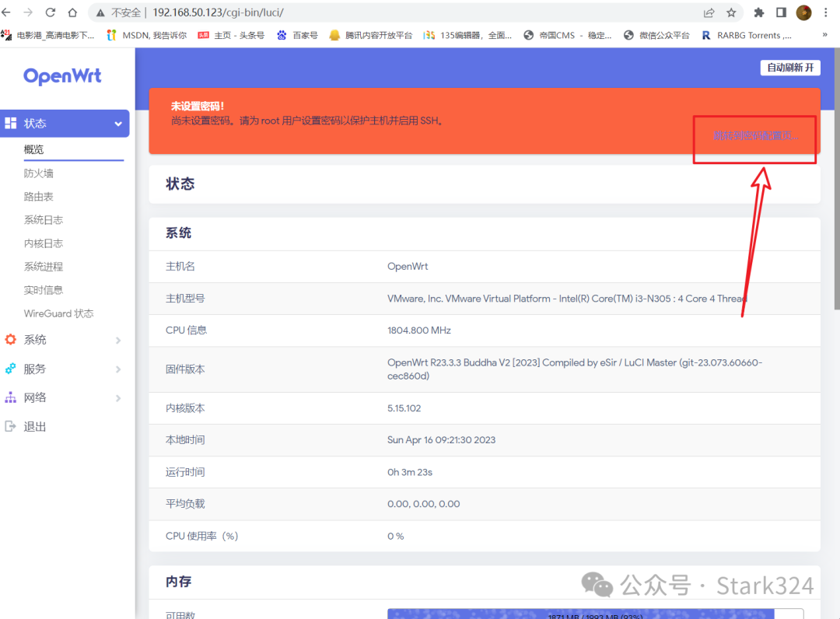Click the not-secure warning triangle icon
Viewport: 840px width, 619px height.
click(100, 13)
